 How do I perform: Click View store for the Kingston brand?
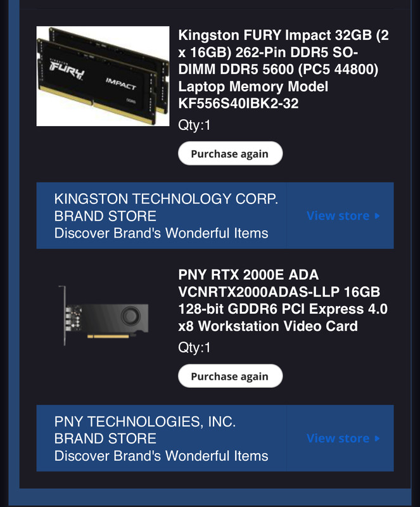tap(338, 215)
